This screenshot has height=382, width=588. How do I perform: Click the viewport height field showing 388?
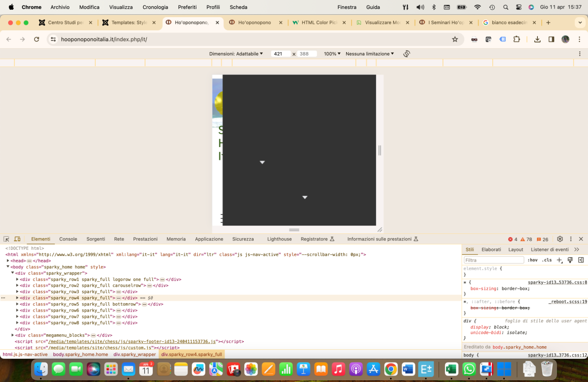[x=307, y=54]
